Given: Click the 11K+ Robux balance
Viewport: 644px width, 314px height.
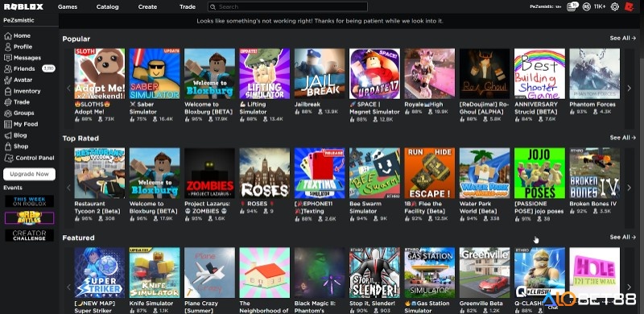Looking at the screenshot, I should click(600, 6).
